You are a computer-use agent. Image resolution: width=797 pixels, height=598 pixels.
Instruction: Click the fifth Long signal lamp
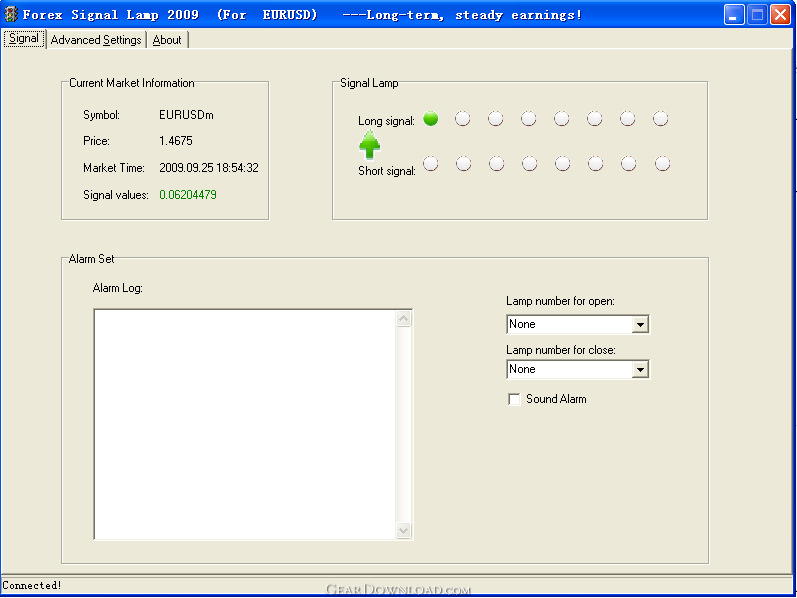click(562, 119)
